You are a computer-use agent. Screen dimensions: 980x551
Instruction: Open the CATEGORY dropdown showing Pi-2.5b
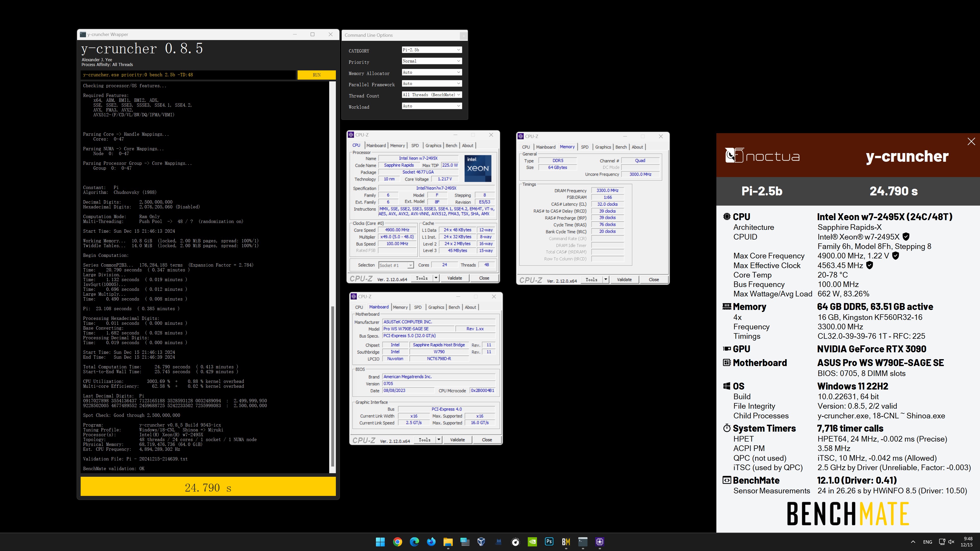coord(432,50)
